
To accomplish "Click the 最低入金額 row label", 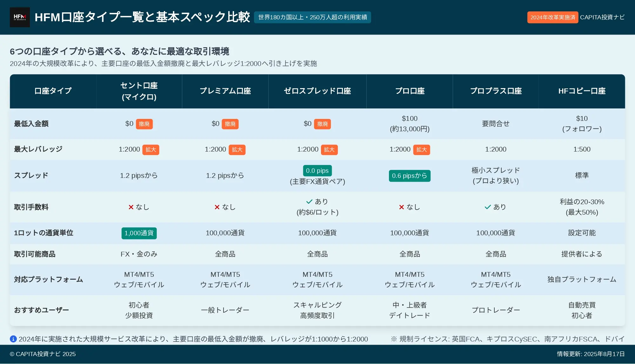I will point(31,124).
